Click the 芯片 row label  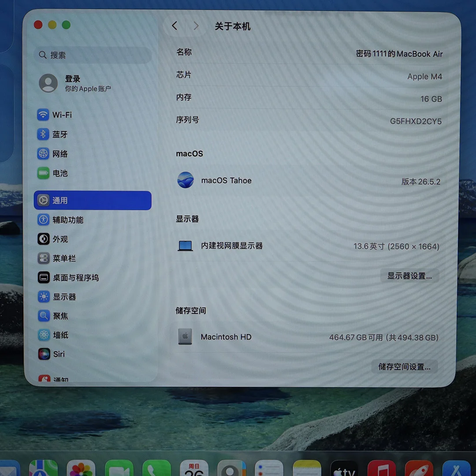tap(184, 74)
